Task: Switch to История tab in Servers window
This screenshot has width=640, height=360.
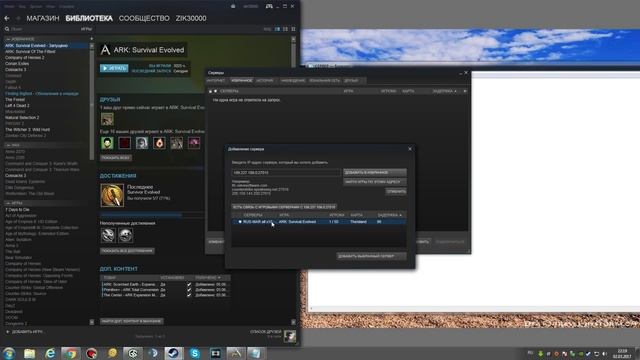Action: (264, 80)
